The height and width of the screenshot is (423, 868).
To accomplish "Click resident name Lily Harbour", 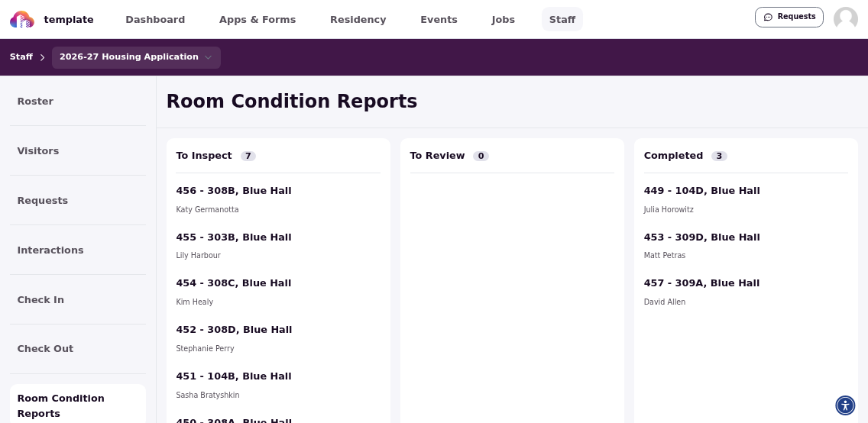I will click(x=198, y=256).
